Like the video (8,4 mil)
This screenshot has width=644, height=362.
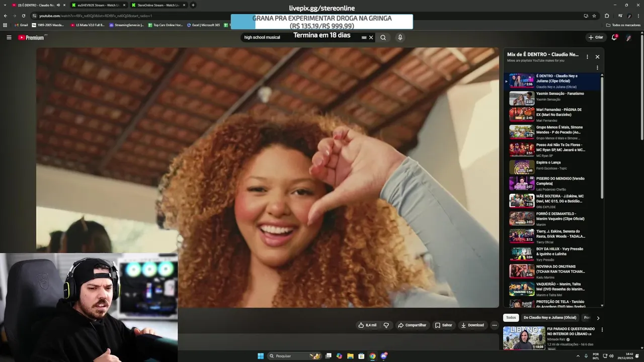point(367,325)
